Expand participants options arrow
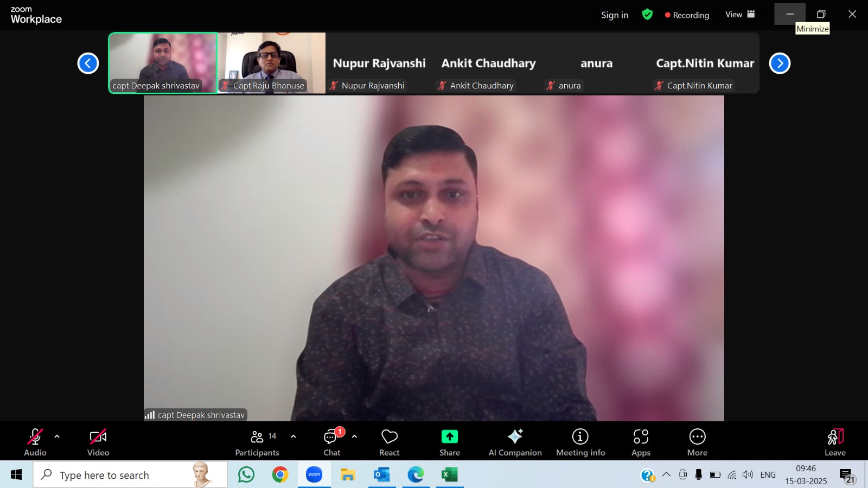Image resolution: width=868 pixels, height=488 pixels. click(293, 436)
